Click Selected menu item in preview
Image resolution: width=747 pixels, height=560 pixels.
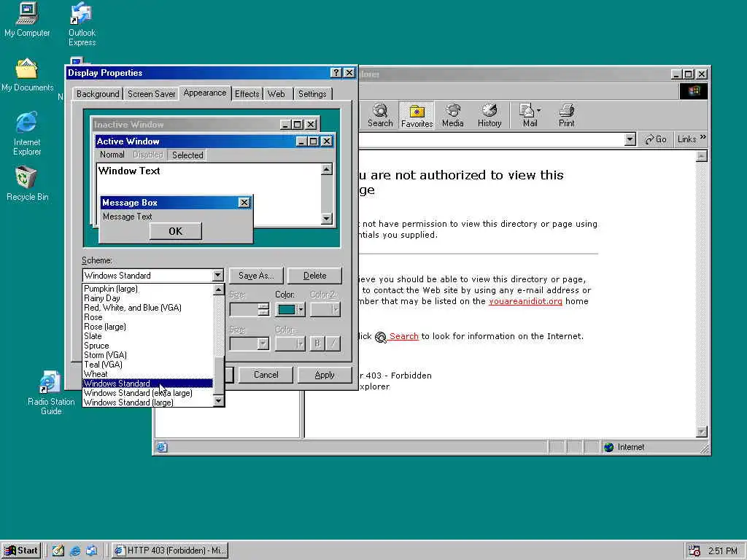tap(187, 155)
